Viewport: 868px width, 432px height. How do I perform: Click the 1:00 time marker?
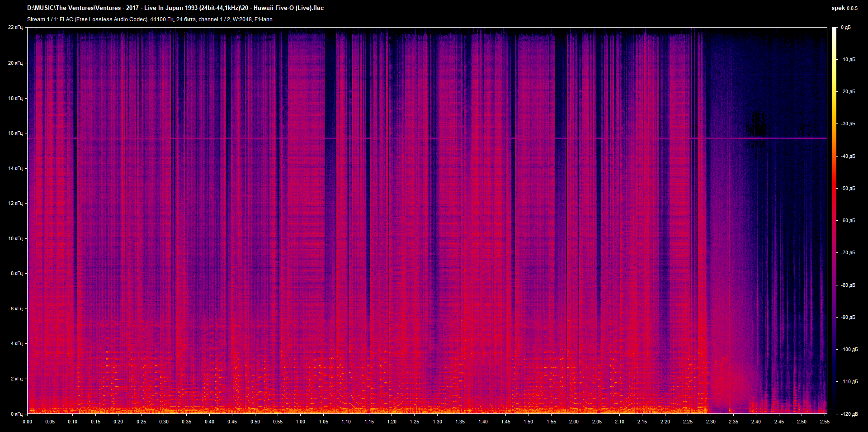(300, 422)
